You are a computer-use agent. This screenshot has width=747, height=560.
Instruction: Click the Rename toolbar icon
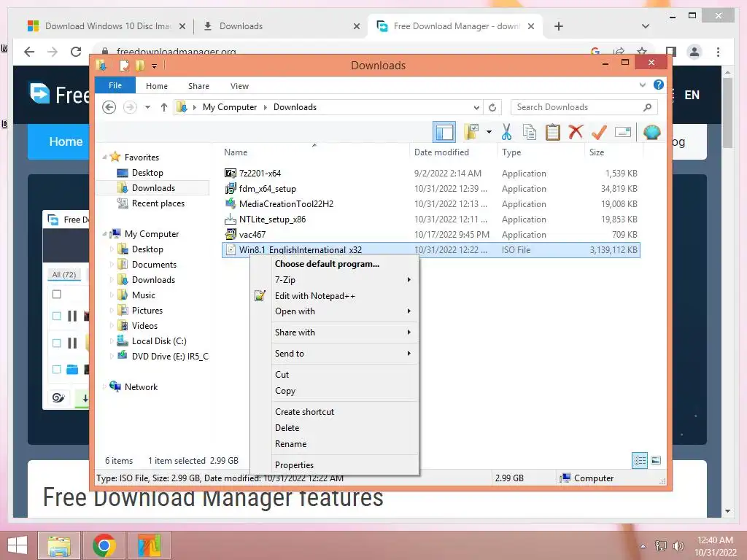pos(623,132)
